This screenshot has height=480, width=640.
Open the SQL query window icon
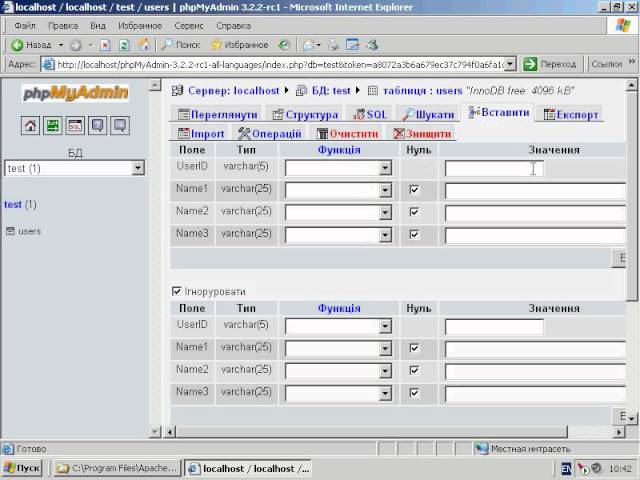[75, 126]
